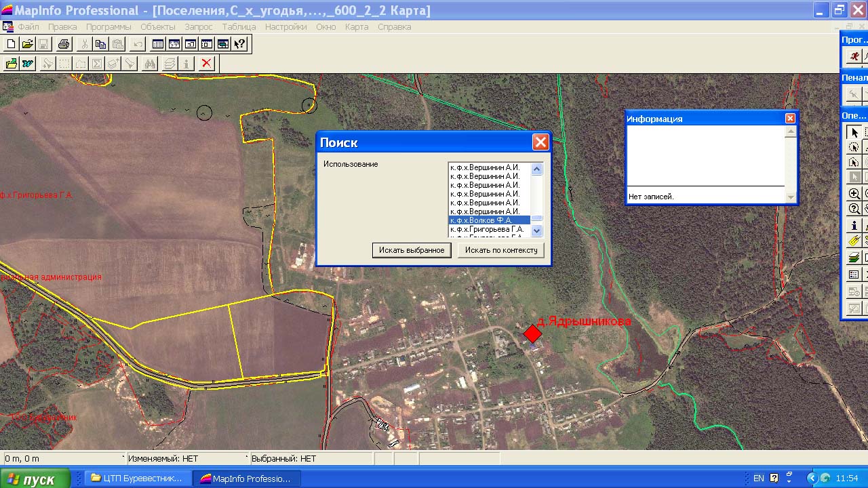Click the context Help pointer icon
This screenshot has height=488, width=868.
click(239, 45)
